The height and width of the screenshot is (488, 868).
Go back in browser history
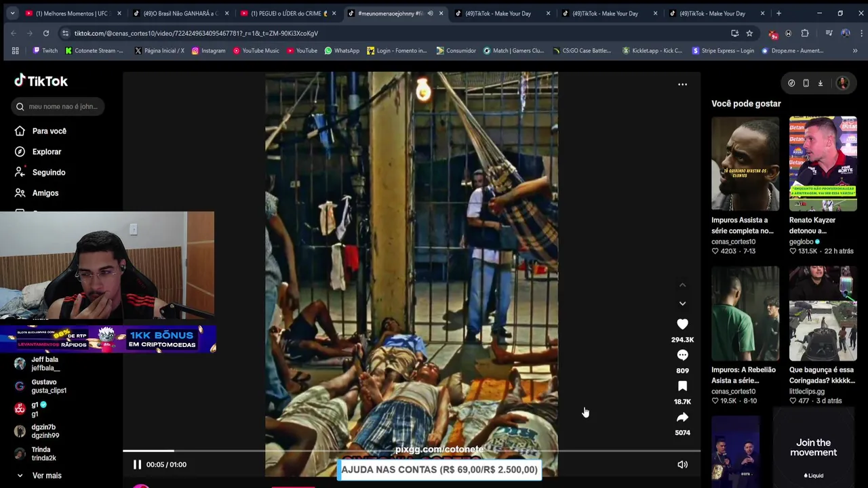point(14,33)
